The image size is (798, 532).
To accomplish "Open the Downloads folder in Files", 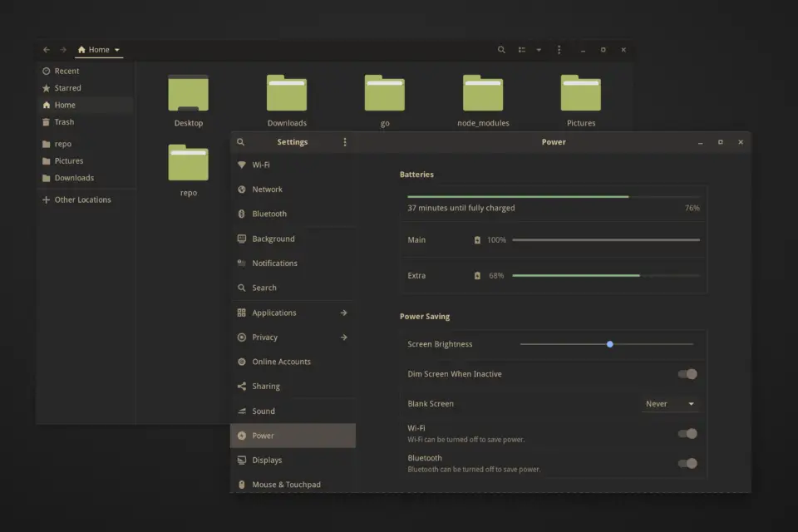I will coord(287,93).
